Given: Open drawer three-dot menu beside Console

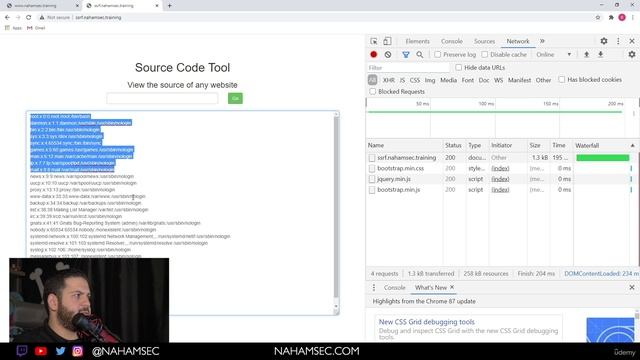Looking at the screenshot, I should click(373, 287).
